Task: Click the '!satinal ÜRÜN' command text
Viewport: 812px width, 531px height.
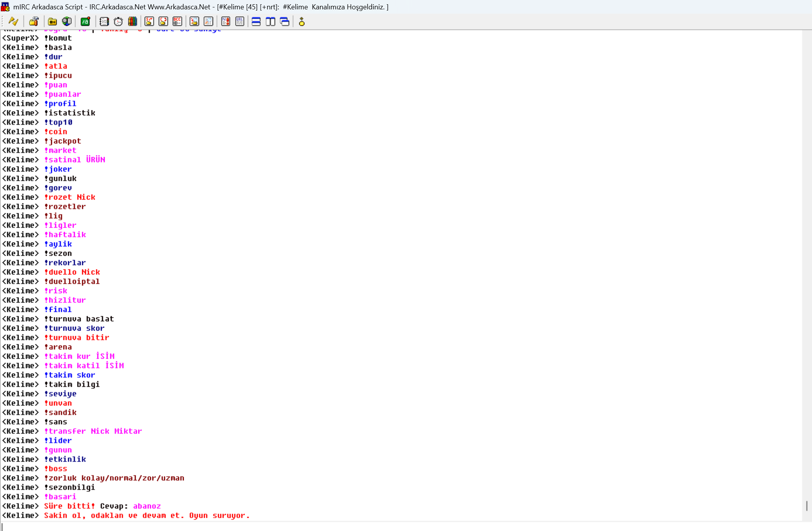Action: (75, 160)
